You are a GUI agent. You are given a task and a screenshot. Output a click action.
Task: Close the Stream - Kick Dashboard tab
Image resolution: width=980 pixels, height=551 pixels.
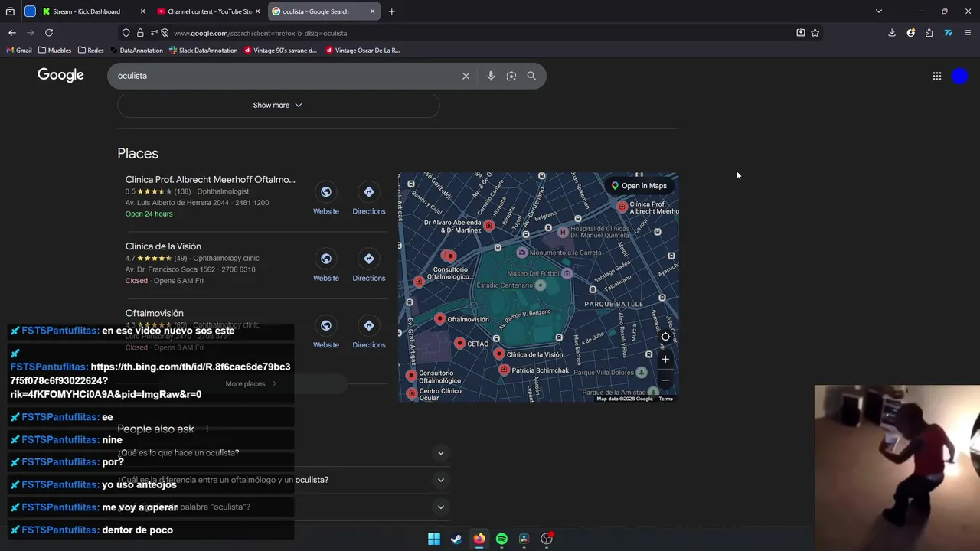[142, 11]
